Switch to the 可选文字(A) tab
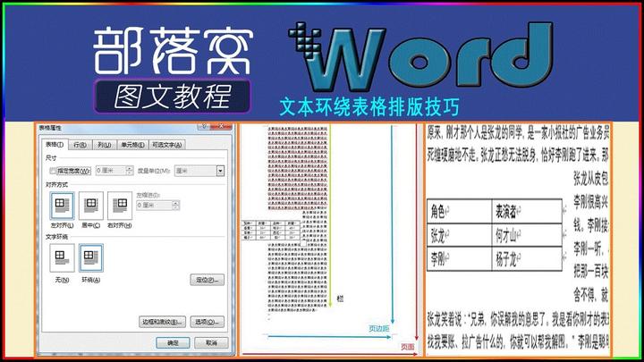644x362 pixels. pyautogui.click(x=166, y=145)
